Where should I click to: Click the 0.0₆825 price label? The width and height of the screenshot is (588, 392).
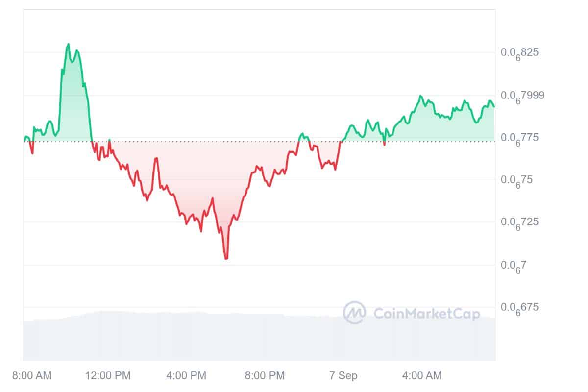(x=519, y=52)
